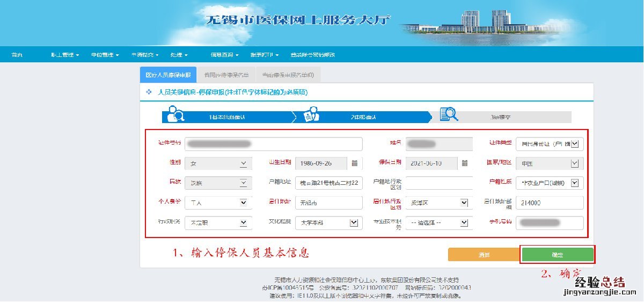Click the plus icon beside 人员关键信息 heading
Screen dimensions: 644x302
[149, 92]
